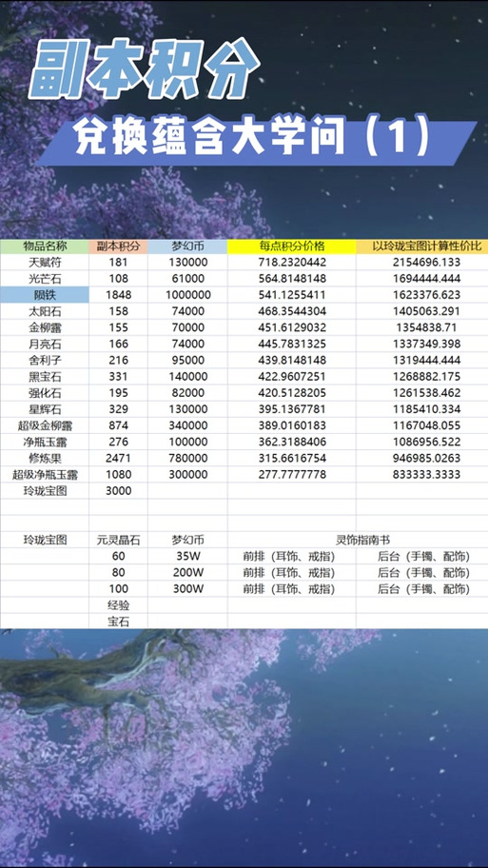Click the 强化石 cell
The image size is (488, 868).
coord(45,392)
